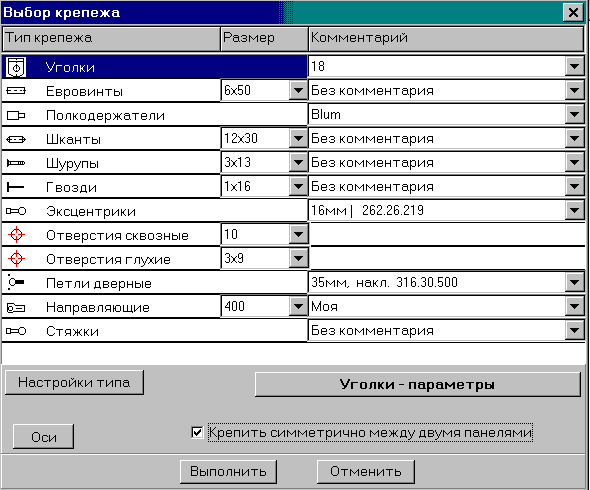590x490 pixels.
Task: Click the Настройки типа button
Action: pos(74,382)
